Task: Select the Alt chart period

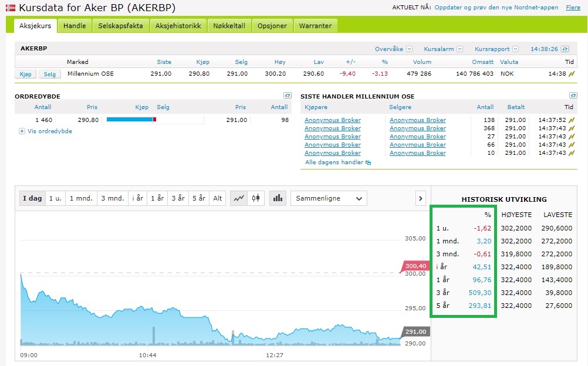Action: click(x=218, y=198)
